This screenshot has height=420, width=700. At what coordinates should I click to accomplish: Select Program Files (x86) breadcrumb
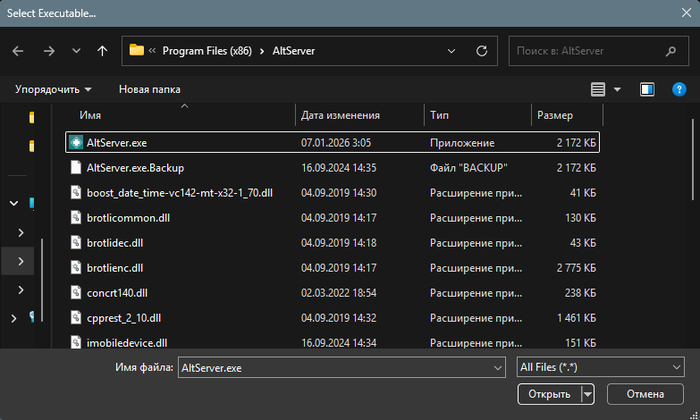[x=207, y=51]
